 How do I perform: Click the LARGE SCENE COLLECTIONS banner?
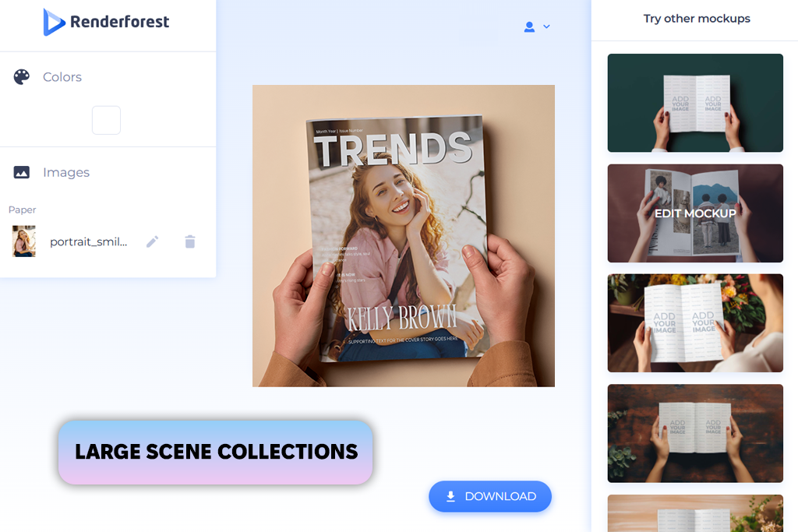point(215,452)
